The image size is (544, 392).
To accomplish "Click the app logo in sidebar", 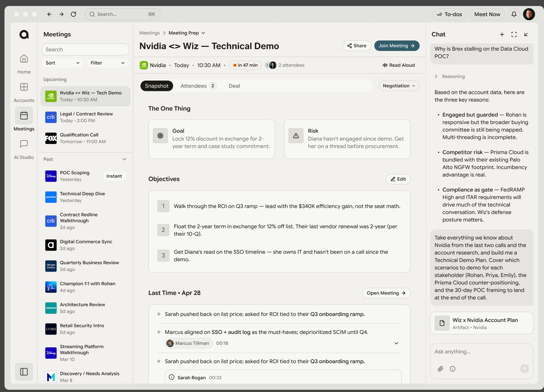I will click(x=24, y=34).
